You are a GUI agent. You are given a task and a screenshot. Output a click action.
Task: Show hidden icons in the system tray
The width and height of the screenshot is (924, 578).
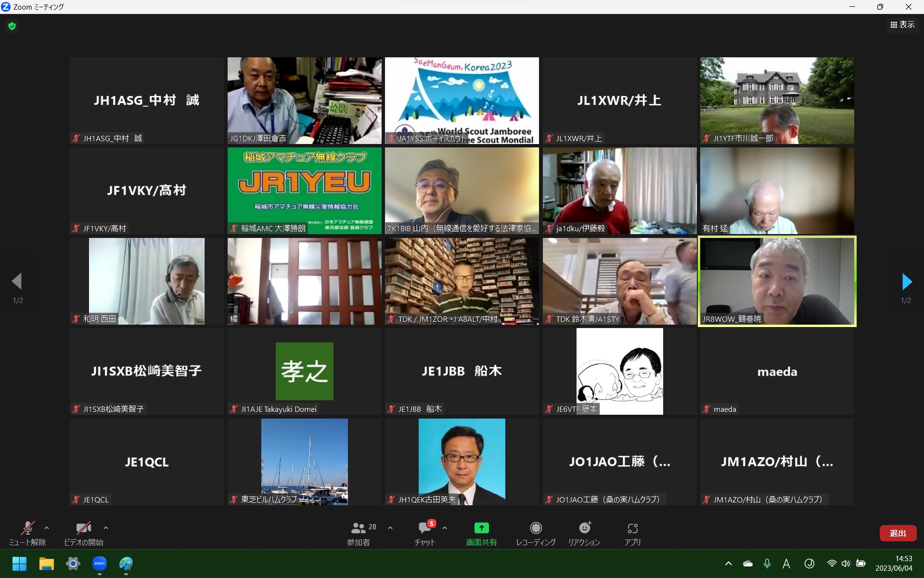point(729,564)
